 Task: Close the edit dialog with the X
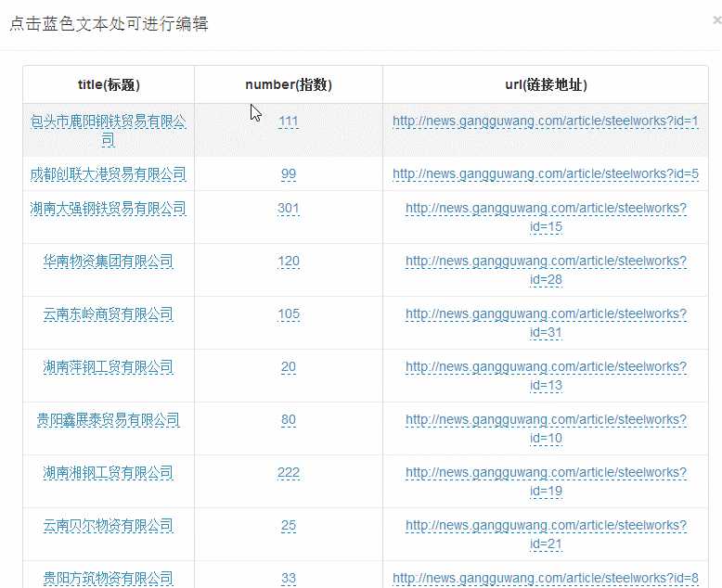pyautogui.click(x=717, y=20)
